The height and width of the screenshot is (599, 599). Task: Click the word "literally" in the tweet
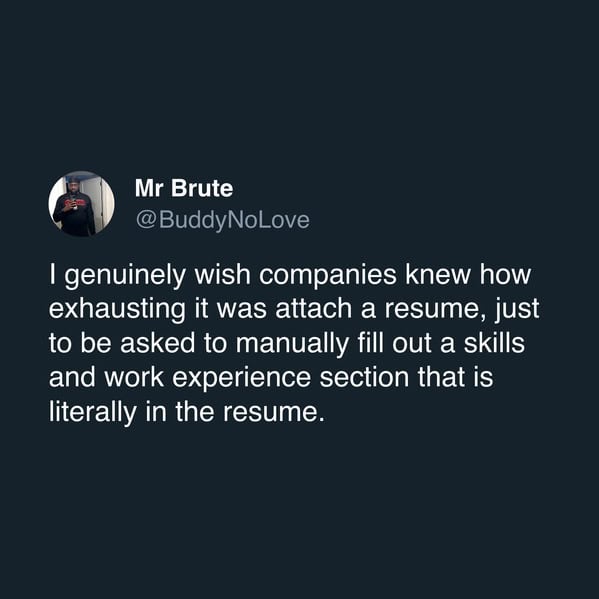pyautogui.click(x=93, y=413)
